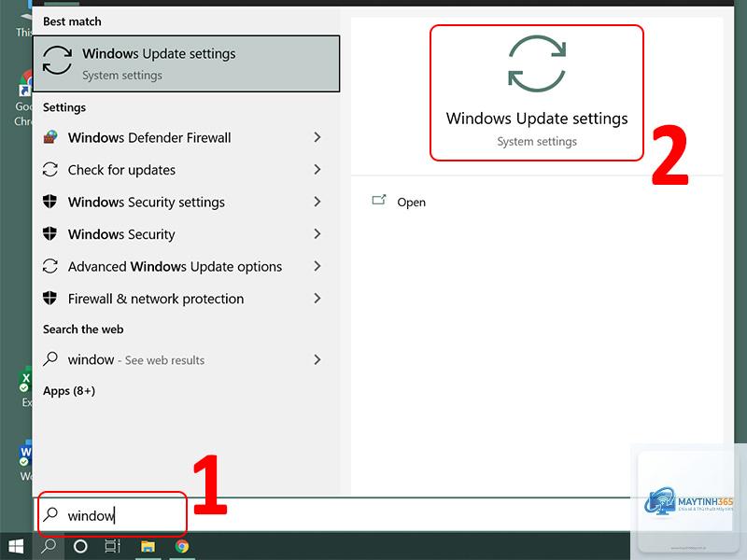This screenshot has height=560, width=747.
Task: Open Windows Security result
Action: [x=183, y=234]
